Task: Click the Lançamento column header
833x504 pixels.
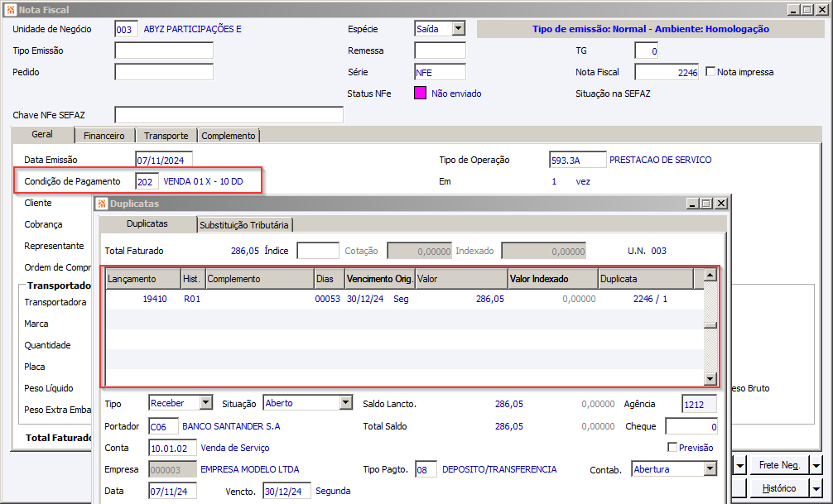Action: (x=143, y=279)
